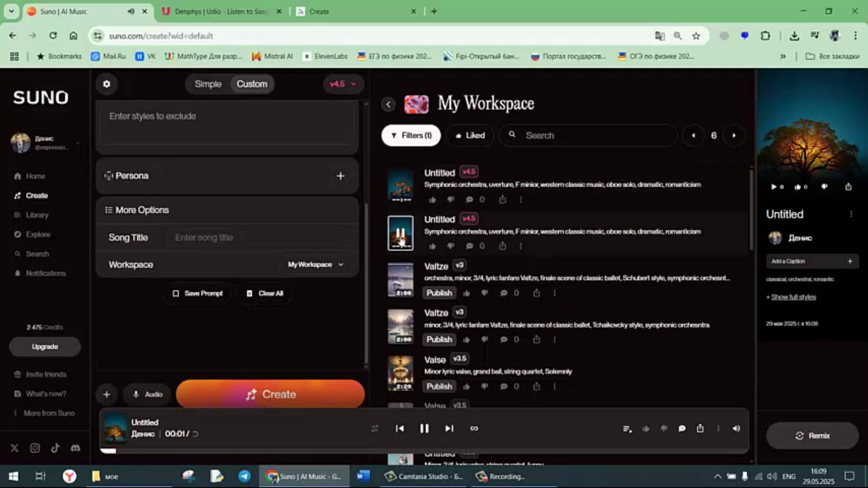This screenshot has width=868, height=488.
Task: Open comments on first Untitled song
Action: click(x=469, y=200)
